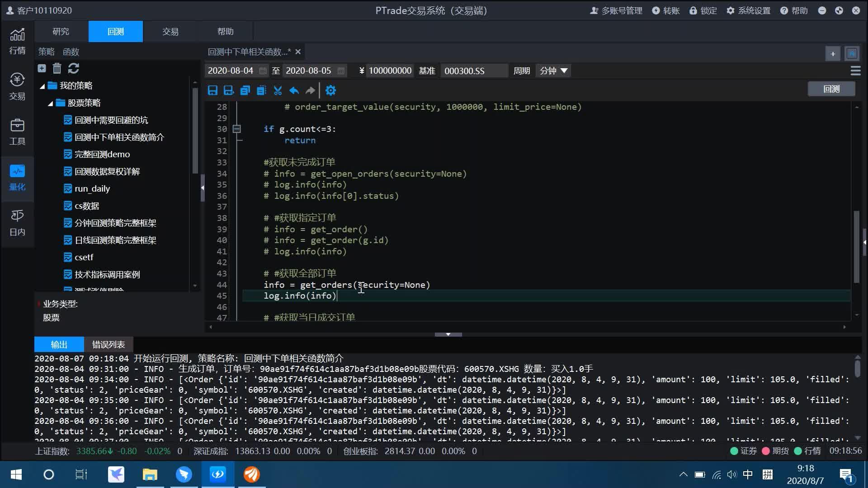Open strategy 技术指标调用案例
Image resolution: width=868 pixels, height=488 pixels.
pos(107,275)
